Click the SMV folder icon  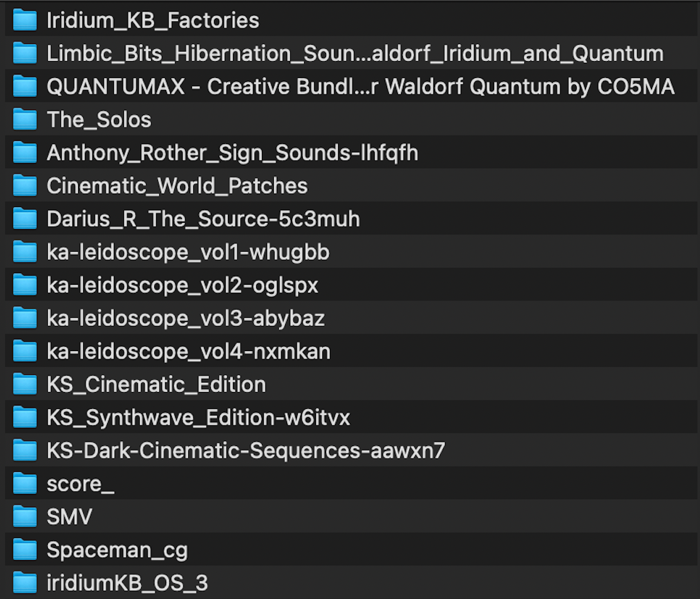(x=25, y=517)
